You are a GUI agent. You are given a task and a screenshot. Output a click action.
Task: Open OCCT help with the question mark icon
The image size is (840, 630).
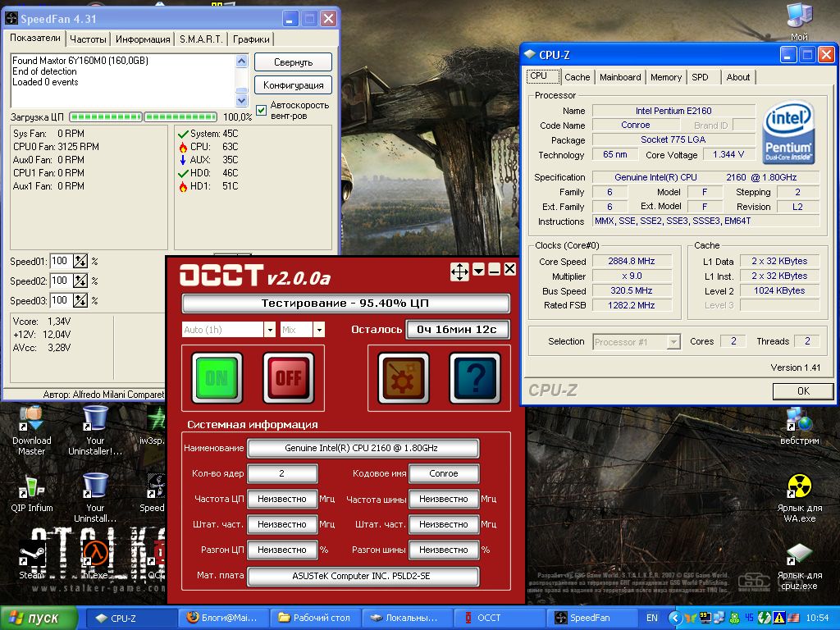click(x=474, y=378)
